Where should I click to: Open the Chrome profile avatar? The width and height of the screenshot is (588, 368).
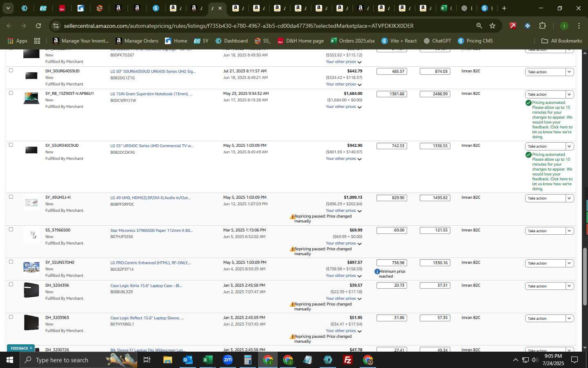(x=564, y=26)
